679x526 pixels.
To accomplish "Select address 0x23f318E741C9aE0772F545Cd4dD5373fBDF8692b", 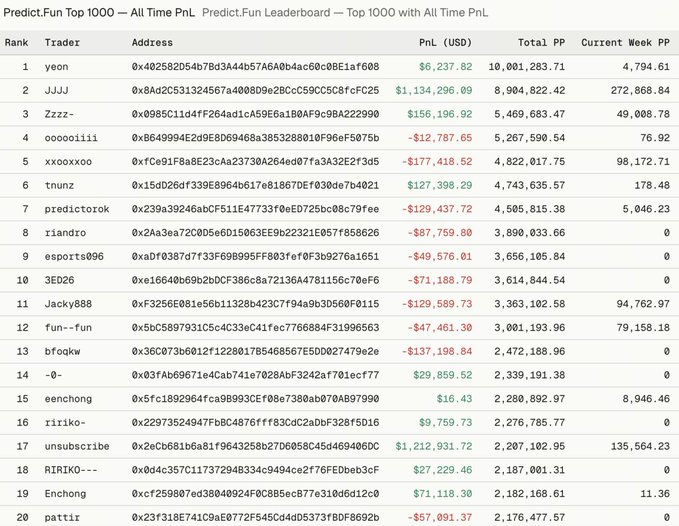I will tap(255, 517).
